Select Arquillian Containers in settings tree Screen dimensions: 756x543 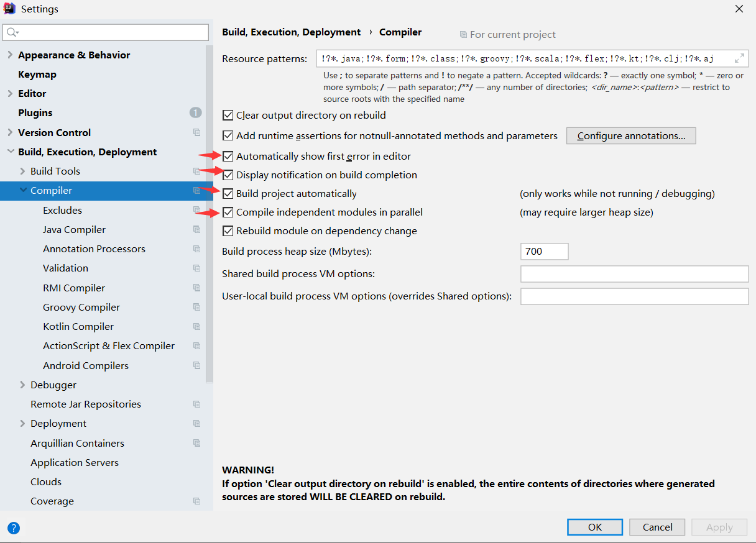(77, 443)
